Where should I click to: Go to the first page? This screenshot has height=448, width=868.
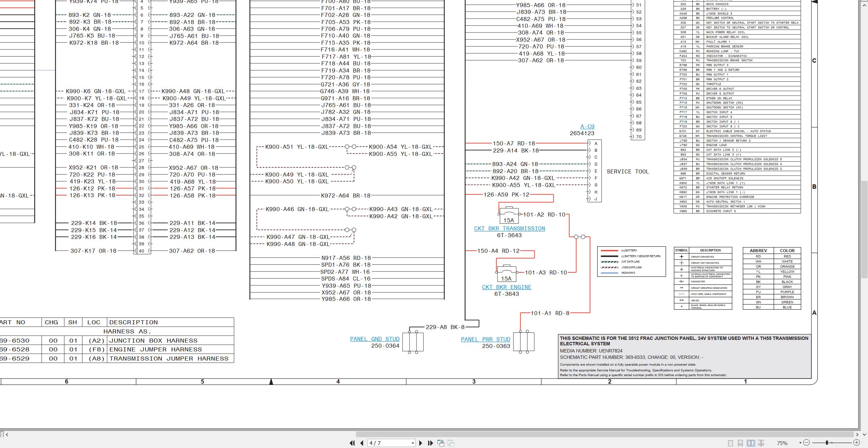[352, 443]
